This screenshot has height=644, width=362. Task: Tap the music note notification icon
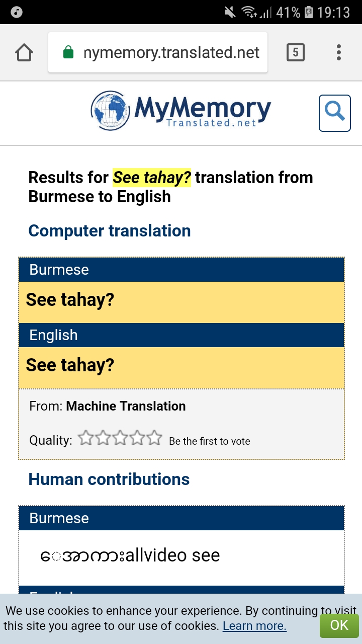(x=17, y=12)
